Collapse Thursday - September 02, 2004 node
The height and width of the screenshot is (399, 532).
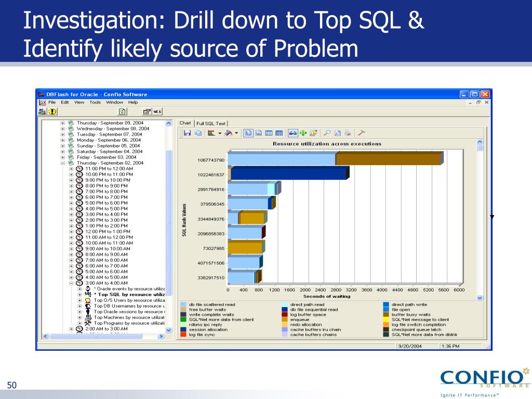coord(63,163)
